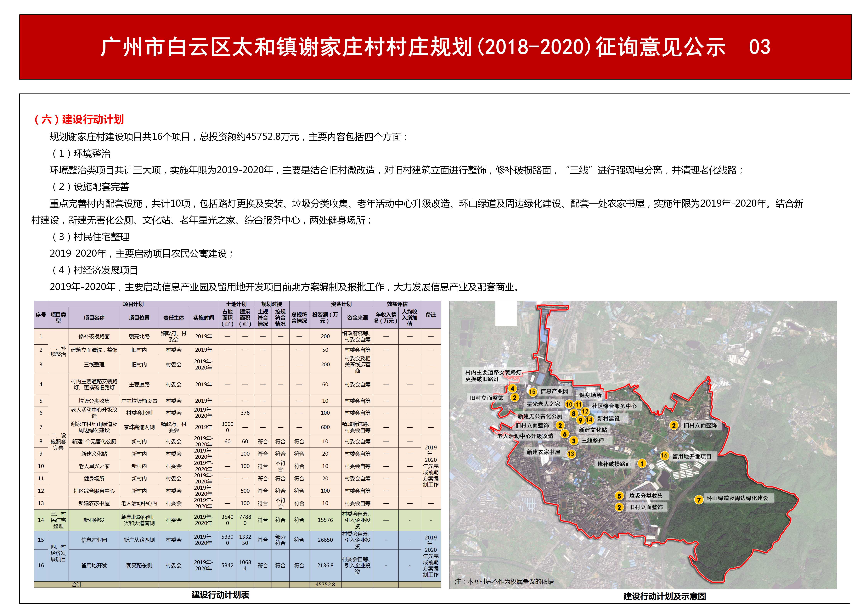Click the map label 健身场所
Image resolution: width=868 pixels, height=614 pixels.
coord(590,395)
